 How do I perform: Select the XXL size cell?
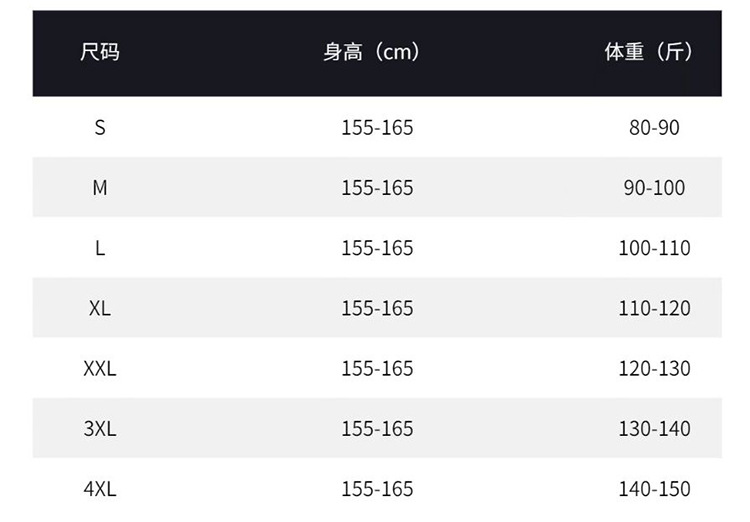100,368
